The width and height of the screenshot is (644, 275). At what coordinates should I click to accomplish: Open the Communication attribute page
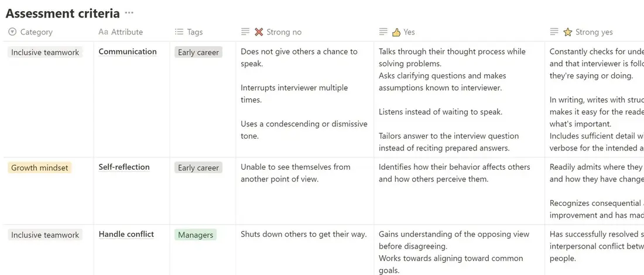[x=127, y=51]
